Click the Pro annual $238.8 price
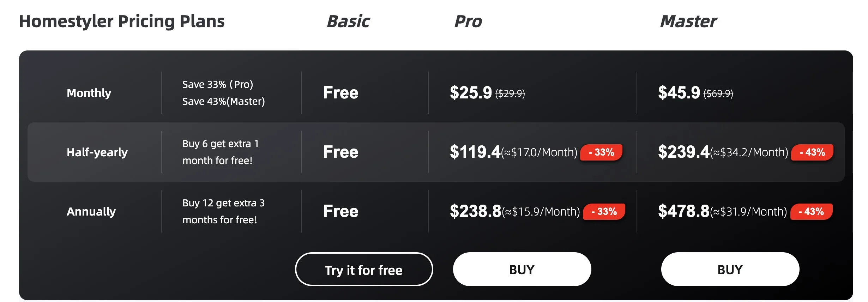The width and height of the screenshot is (868, 302). click(x=476, y=211)
